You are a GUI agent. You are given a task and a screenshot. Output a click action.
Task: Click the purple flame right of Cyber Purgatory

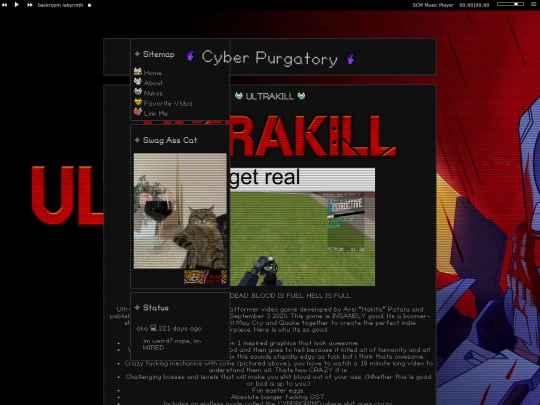coord(350,59)
